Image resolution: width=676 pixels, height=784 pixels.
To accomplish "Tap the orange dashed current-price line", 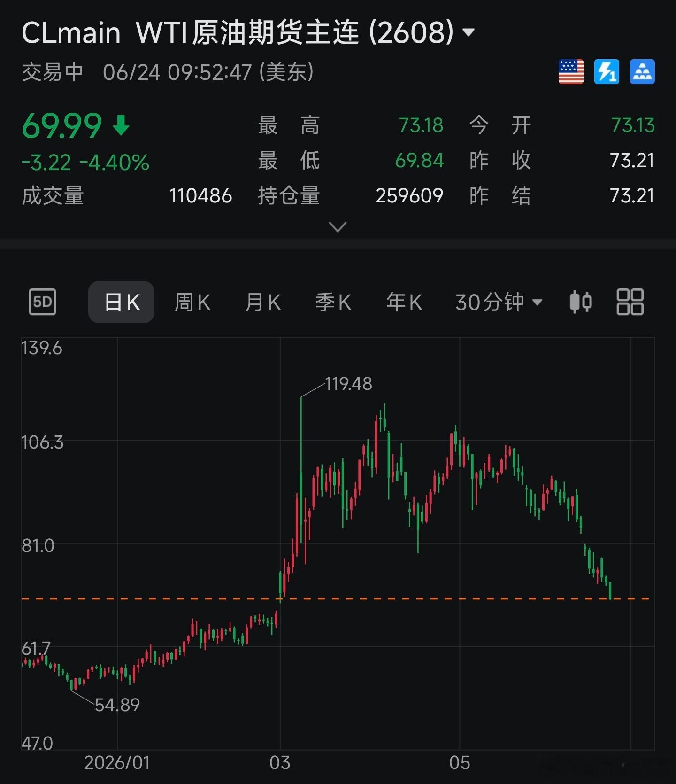I will (336, 599).
